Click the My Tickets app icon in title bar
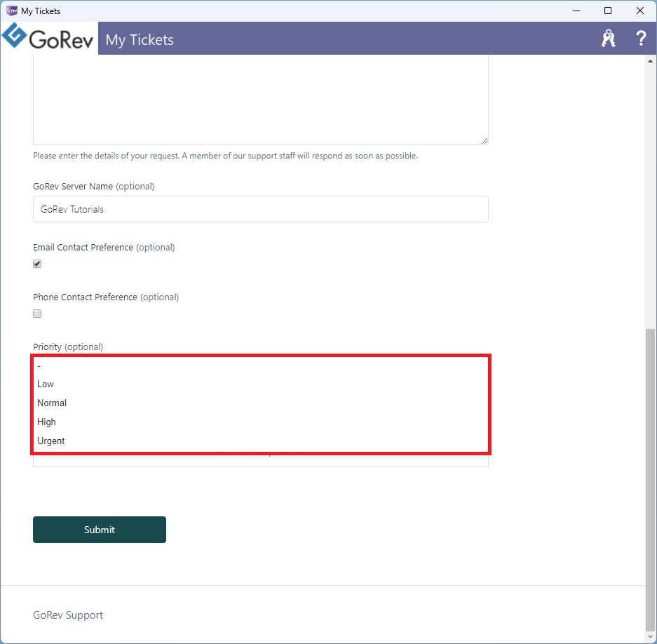 12,11
